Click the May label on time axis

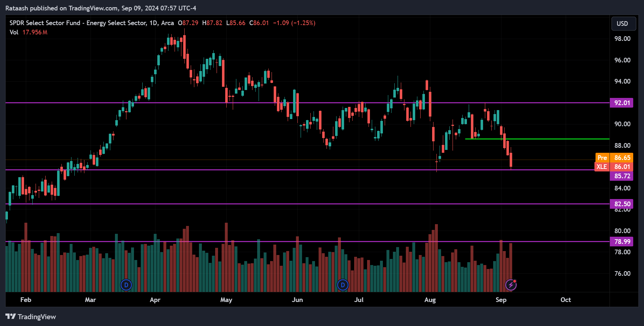tap(226, 300)
